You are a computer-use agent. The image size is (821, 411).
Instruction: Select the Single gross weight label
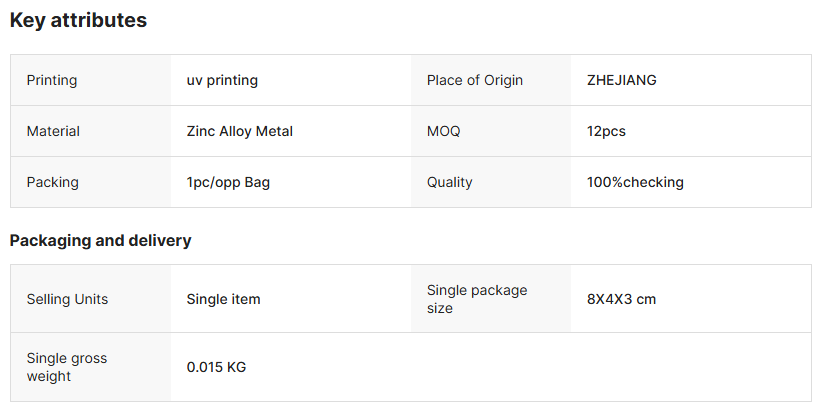[67, 367]
